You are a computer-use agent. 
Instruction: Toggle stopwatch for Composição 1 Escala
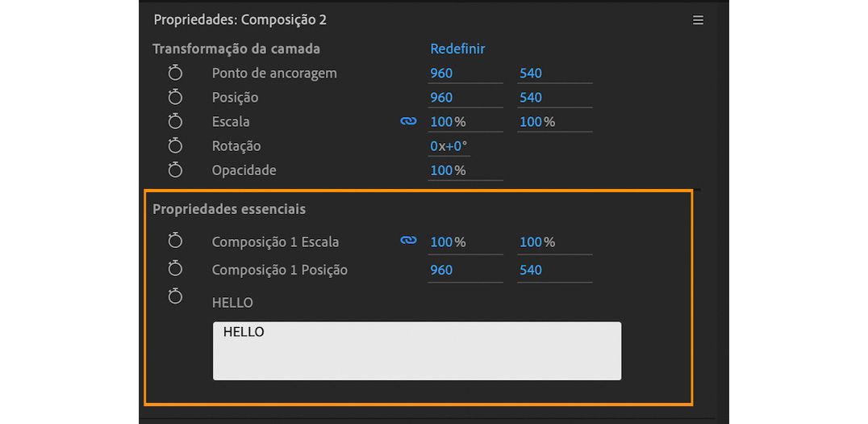pos(175,241)
